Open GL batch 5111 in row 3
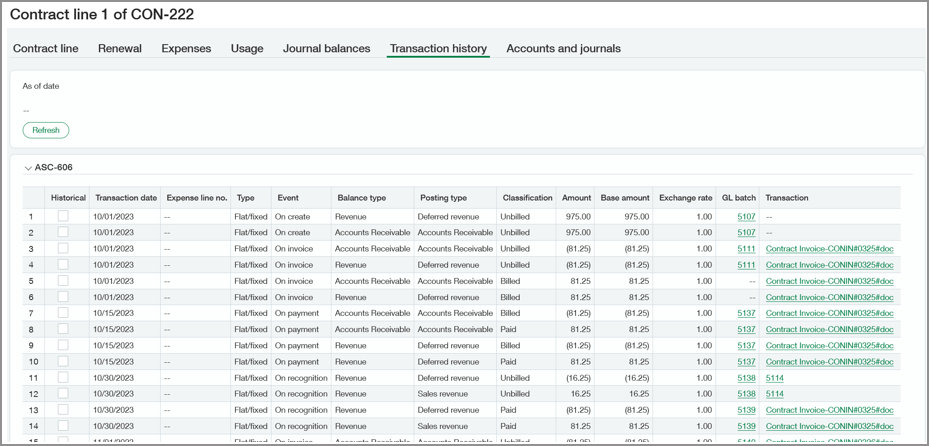Viewport: 929px width, 446px height. (x=745, y=249)
